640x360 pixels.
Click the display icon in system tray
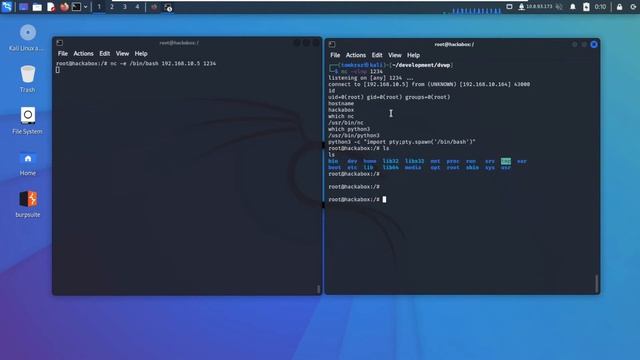pos(509,7)
